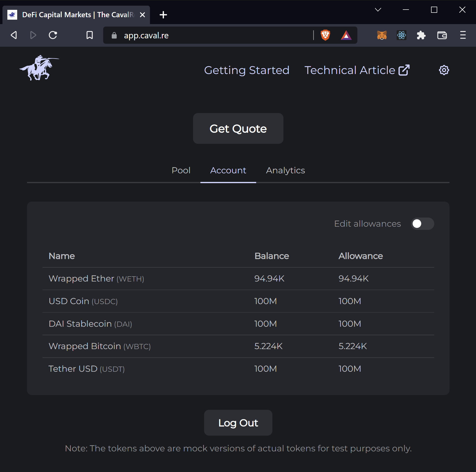The width and height of the screenshot is (476, 472).
Task: Click the WBTC allowance 5.224K
Action: (352, 346)
